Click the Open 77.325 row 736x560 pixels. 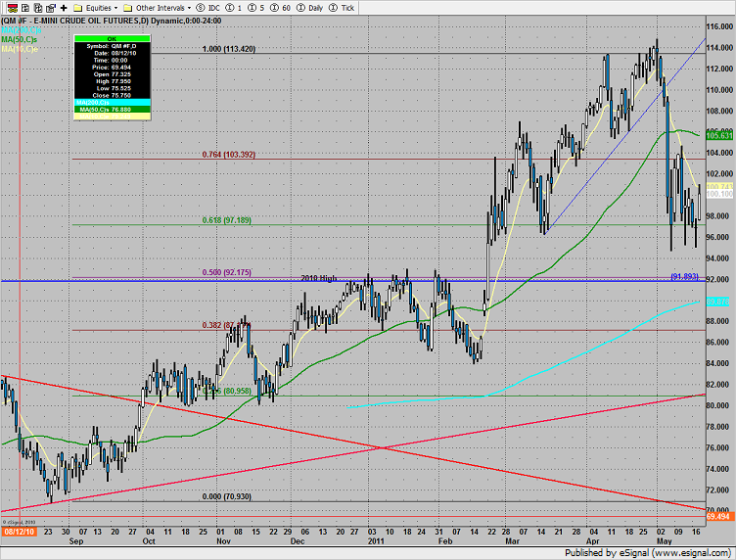[113, 74]
